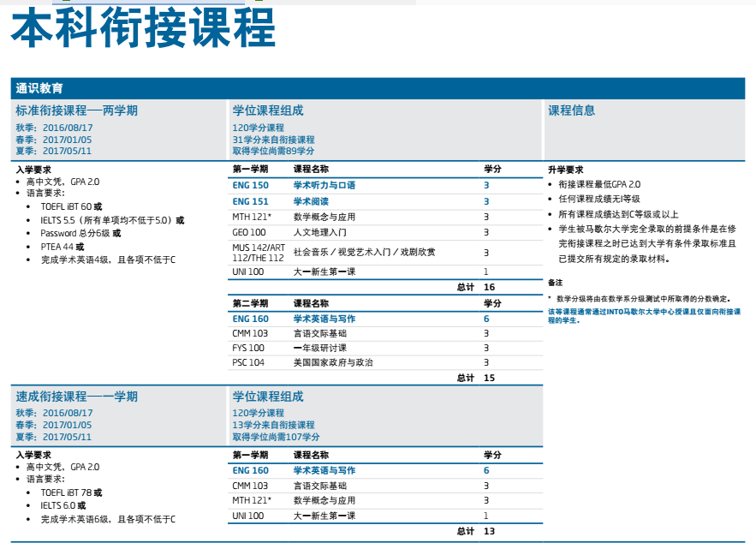Click the ENG 151 course code

point(250,202)
